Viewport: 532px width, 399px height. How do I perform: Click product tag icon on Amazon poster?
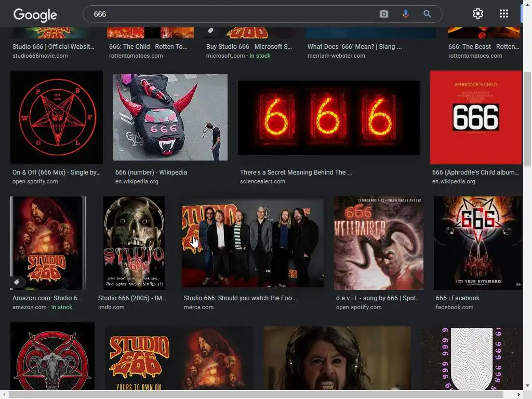(17, 282)
